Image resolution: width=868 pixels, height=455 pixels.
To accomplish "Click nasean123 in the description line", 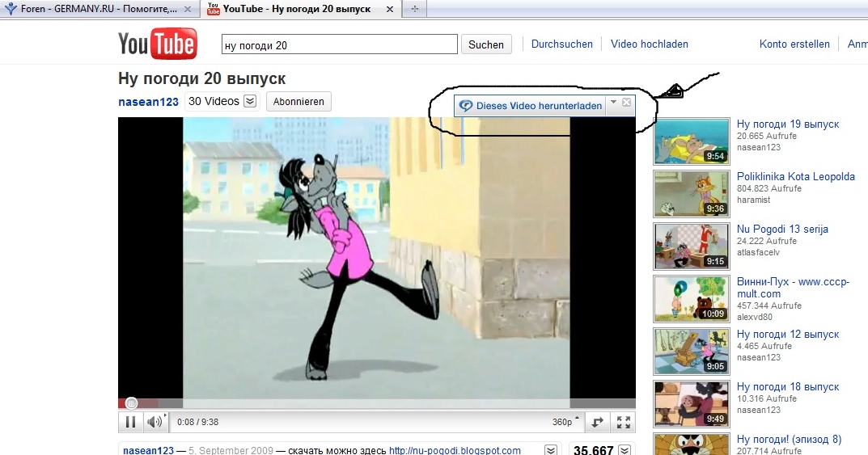I will coord(148,450).
